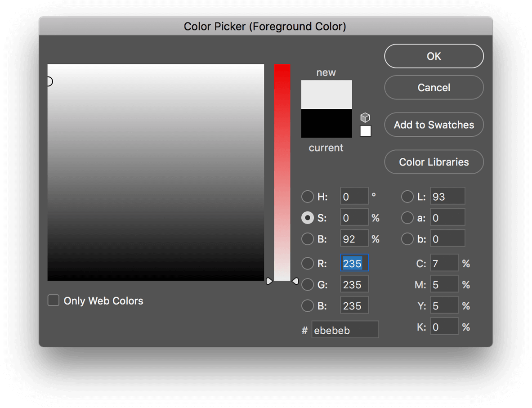
Task: Click the blue B field showing 235
Action: [x=354, y=305]
